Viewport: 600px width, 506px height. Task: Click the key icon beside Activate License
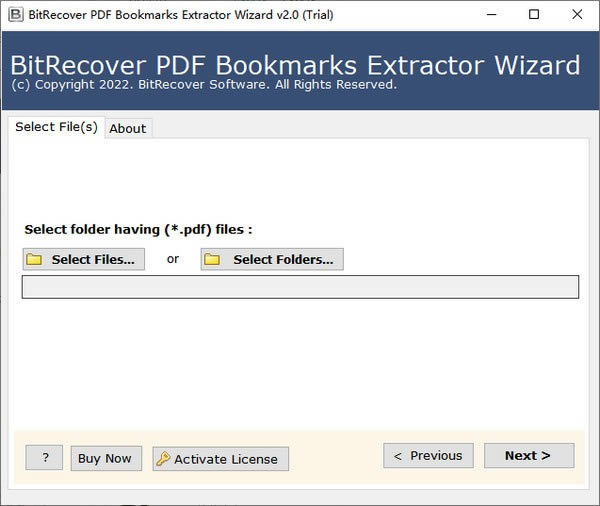point(163,459)
